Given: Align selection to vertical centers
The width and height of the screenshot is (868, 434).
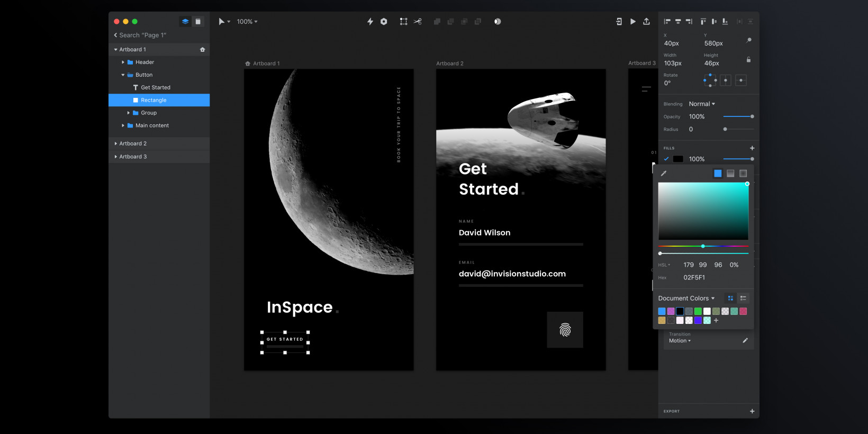Looking at the screenshot, I should coord(714,22).
